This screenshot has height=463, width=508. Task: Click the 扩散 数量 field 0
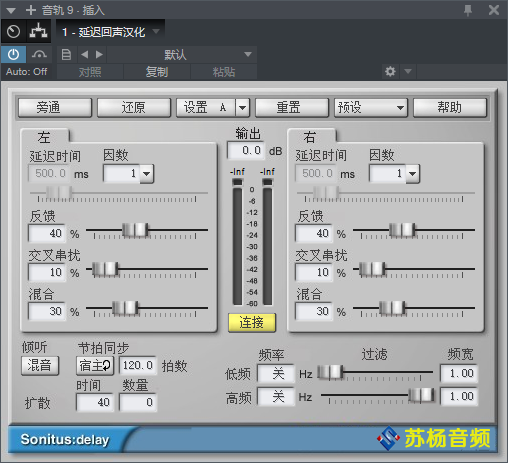point(138,402)
